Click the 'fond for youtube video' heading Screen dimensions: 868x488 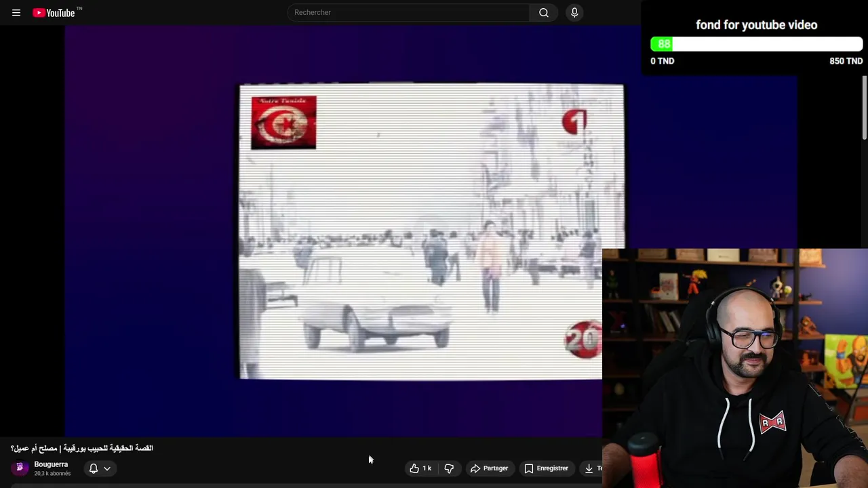756,25
